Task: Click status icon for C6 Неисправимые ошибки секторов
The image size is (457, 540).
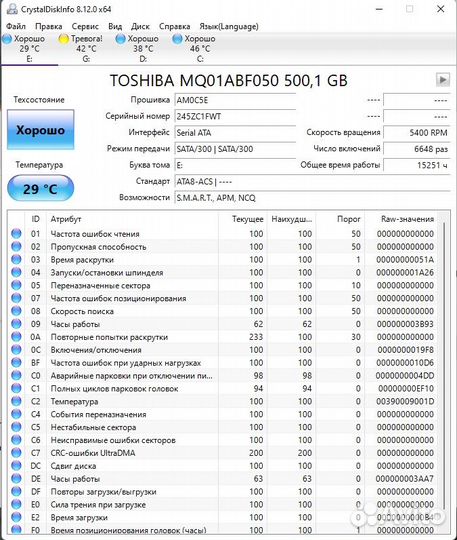Action: (16, 439)
